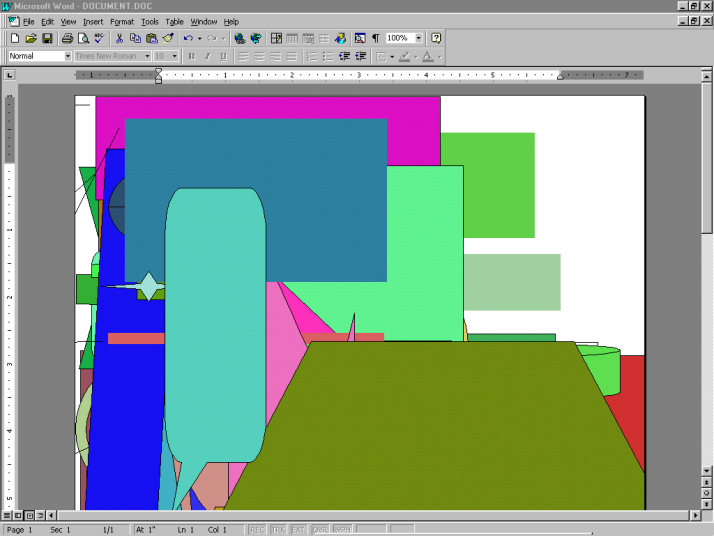Image resolution: width=714 pixels, height=536 pixels.
Task: Click the Insert Table icon
Action: coord(292,38)
